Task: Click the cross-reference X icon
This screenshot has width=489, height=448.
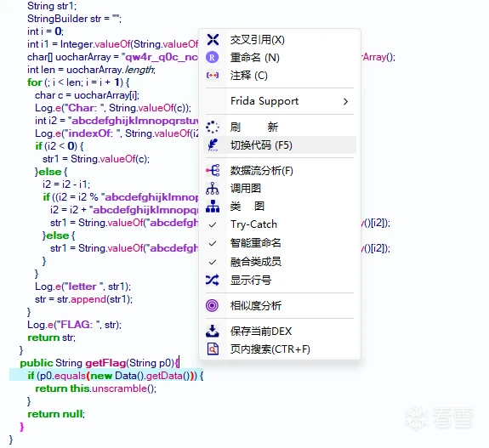Action: 213,40
